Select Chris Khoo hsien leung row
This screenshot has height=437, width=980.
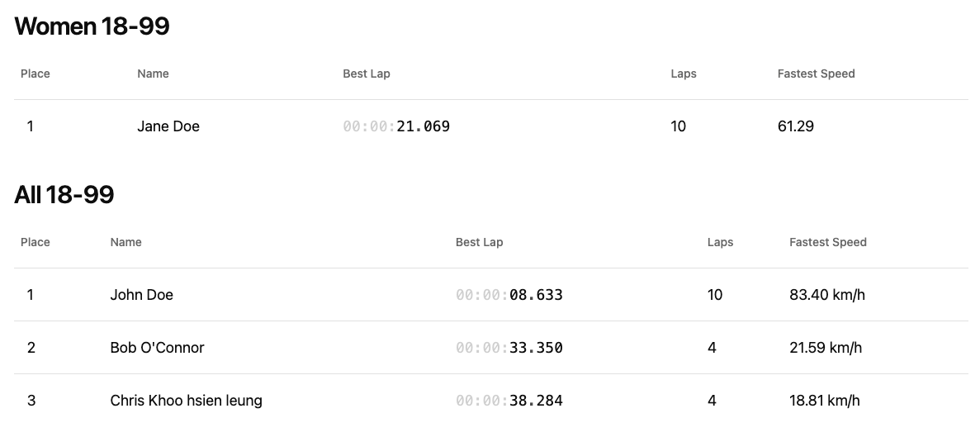[186, 401]
